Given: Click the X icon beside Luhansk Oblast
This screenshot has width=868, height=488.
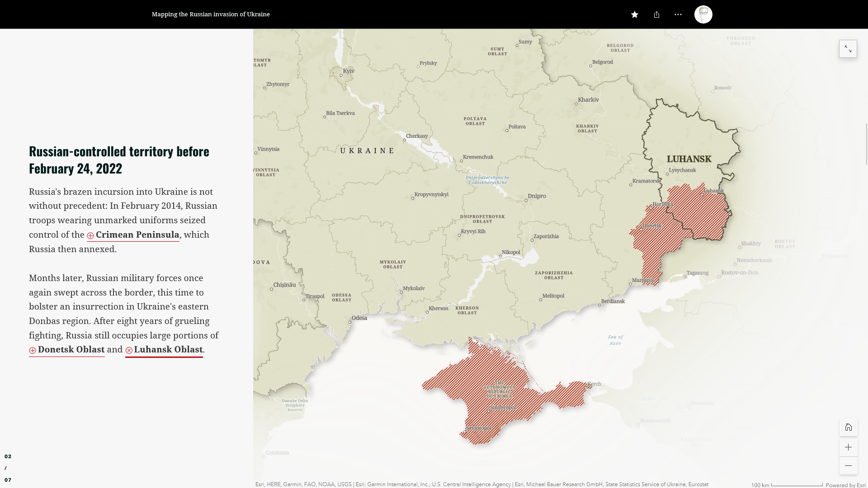Looking at the screenshot, I should (x=129, y=350).
